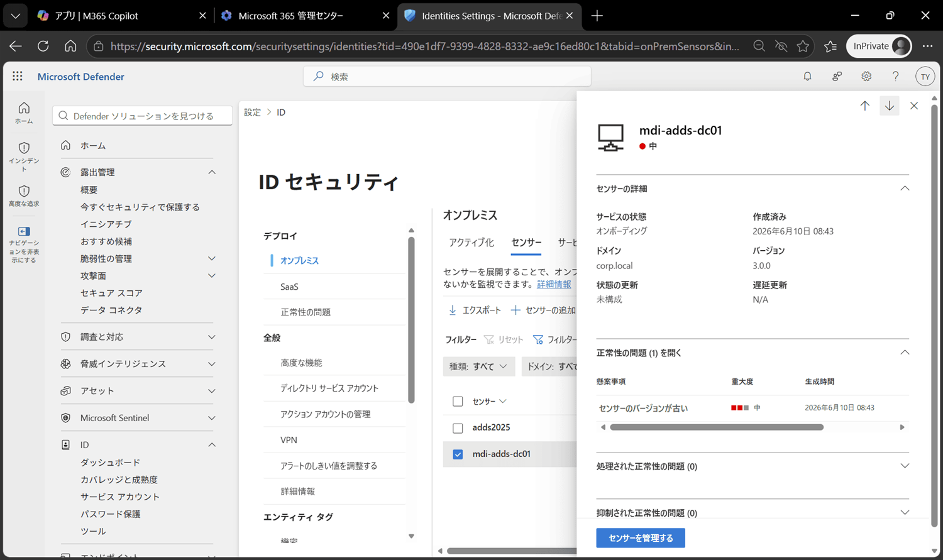
Task: Collapse the open health issues section
Action: (905, 352)
